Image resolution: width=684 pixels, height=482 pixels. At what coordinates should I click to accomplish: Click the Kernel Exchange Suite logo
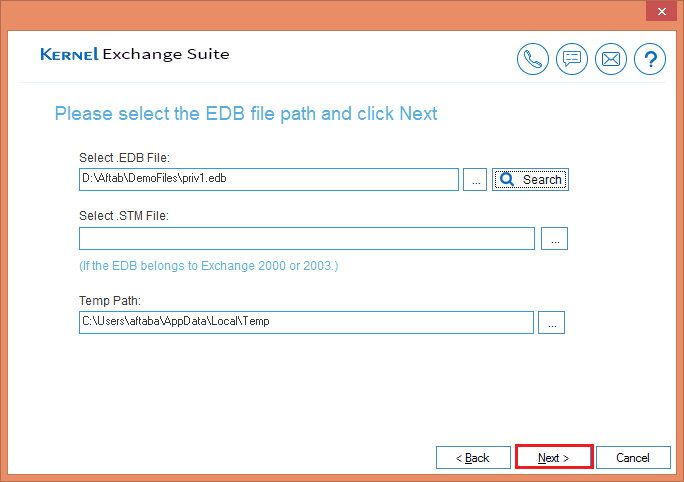135,54
